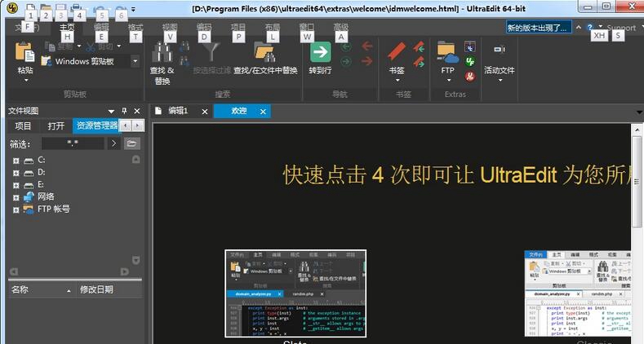This screenshot has width=644, height=344.
Task: Click the 按选择过滤 funnel icon
Action: [x=211, y=52]
